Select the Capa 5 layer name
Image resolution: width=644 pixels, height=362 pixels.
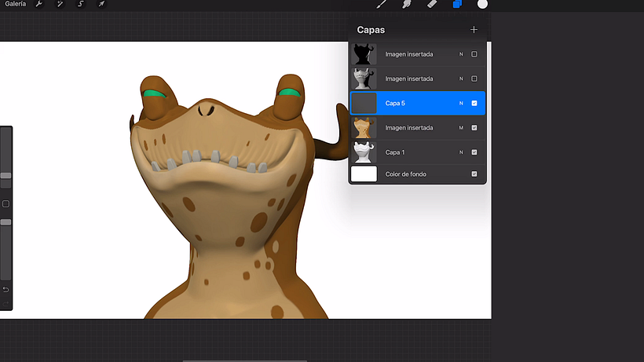point(395,104)
